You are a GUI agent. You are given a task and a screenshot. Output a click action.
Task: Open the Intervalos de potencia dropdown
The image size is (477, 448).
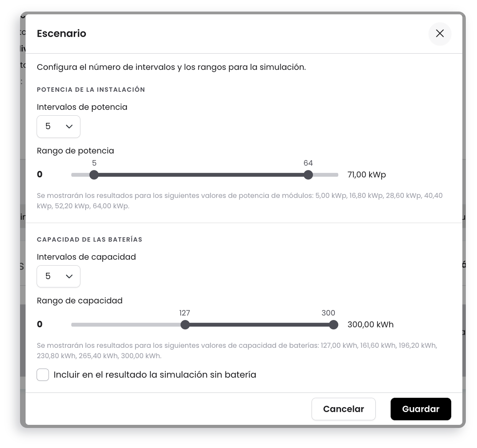[x=59, y=126]
